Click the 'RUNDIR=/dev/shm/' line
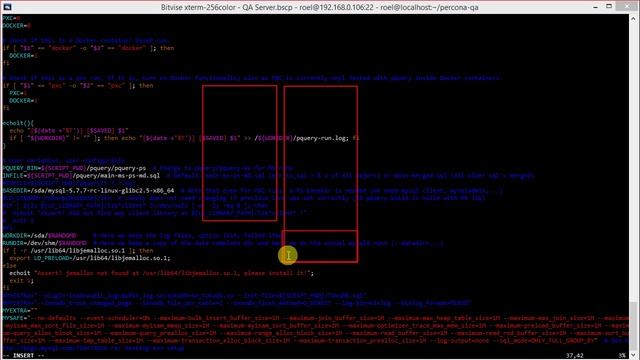This screenshot has height=360, width=640. (44, 243)
